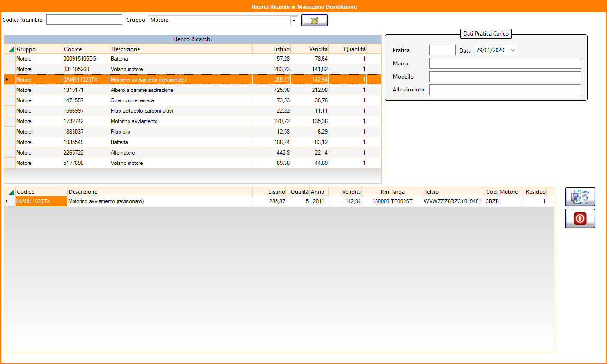Screen dimensions: 607x364
Task: Sort by Gruppo column header
Action: click(39, 49)
